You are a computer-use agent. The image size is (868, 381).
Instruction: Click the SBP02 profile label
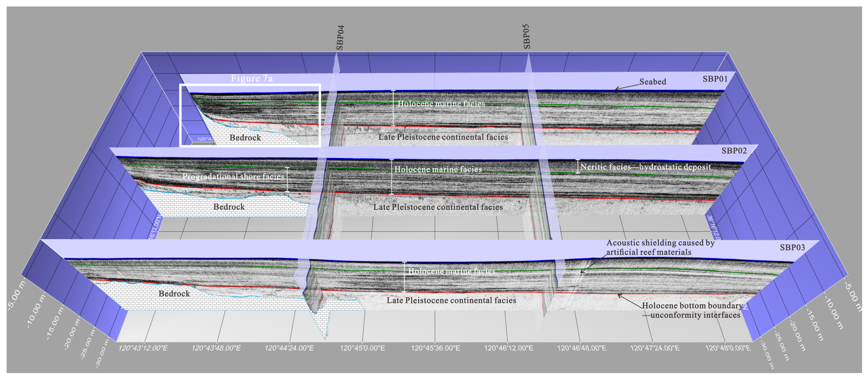point(734,151)
